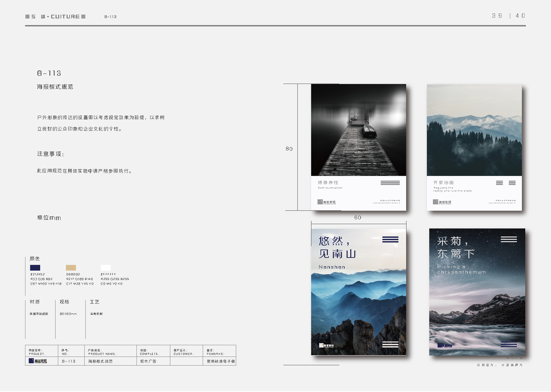Click the logo on the forest poster footer
551x392 pixels.
(442, 202)
